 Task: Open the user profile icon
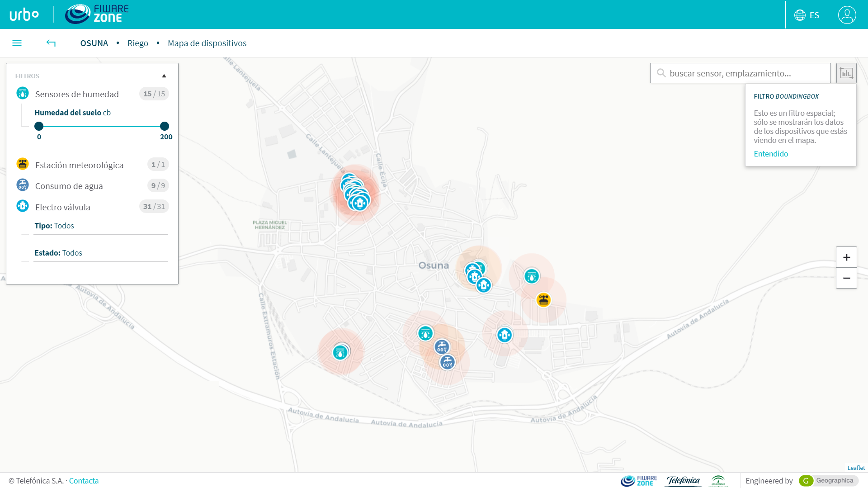coord(847,15)
